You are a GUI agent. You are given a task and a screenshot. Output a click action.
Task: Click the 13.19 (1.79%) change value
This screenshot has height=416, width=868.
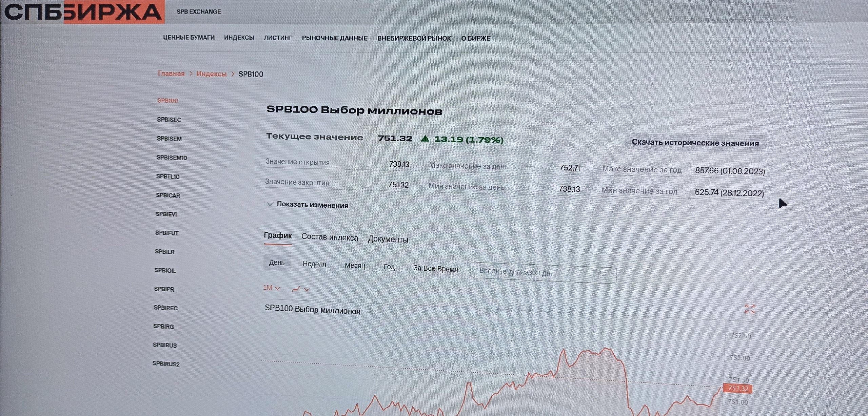(x=469, y=139)
